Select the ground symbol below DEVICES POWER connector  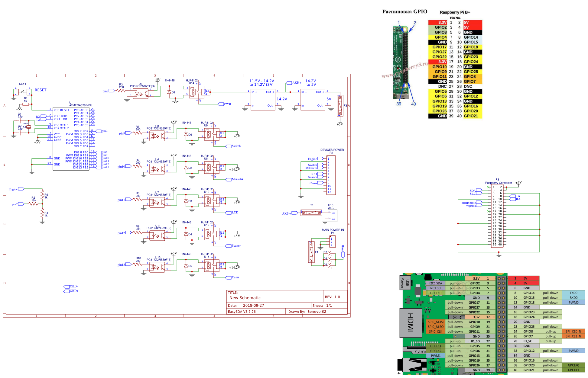(x=301, y=196)
